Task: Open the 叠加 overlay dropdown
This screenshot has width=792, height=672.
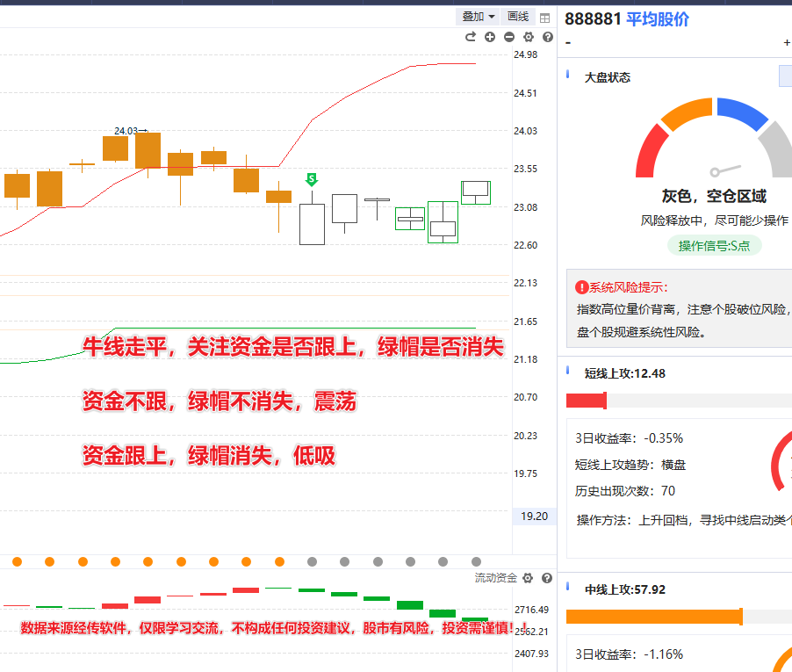Action: 479,17
